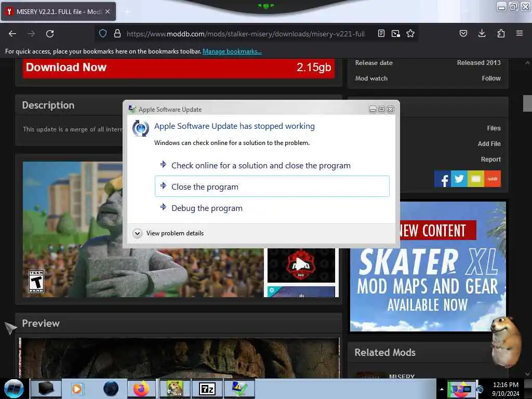Share the mod on Twitter
532x399 pixels.
pos(459,179)
